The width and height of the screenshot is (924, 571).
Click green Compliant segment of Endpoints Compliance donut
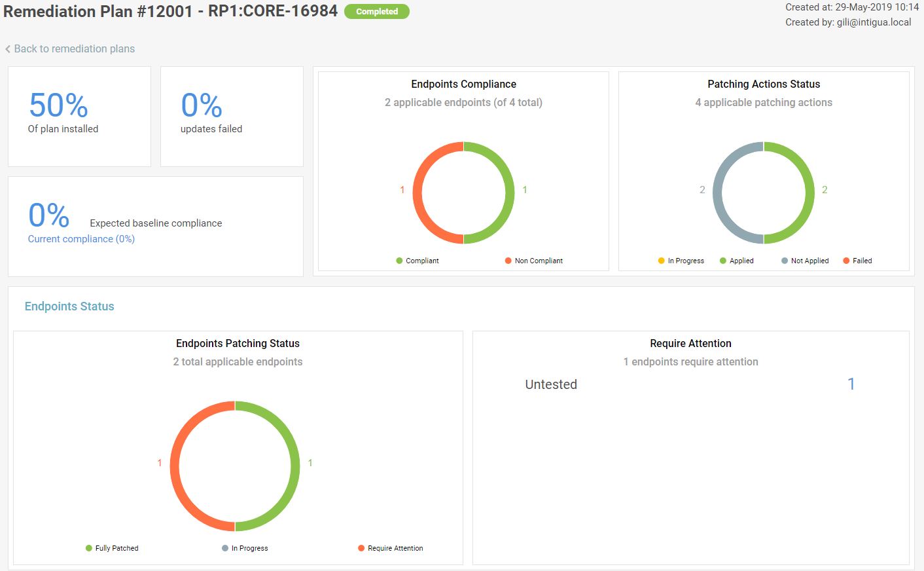point(510,193)
